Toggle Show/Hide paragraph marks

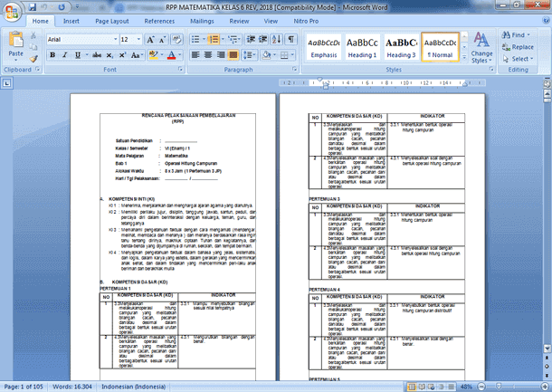(290, 40)
